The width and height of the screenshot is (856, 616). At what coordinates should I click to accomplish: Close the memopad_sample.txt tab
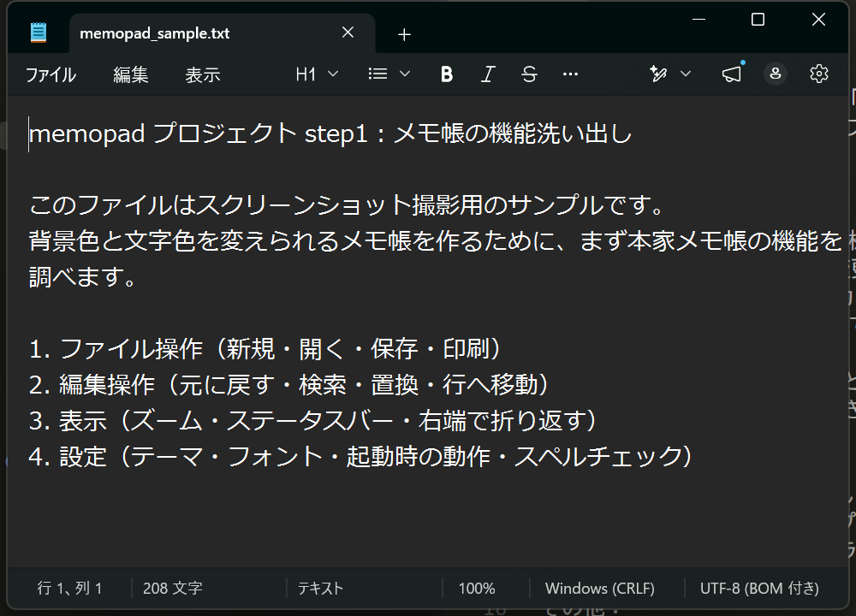click(x=348, y=33)
